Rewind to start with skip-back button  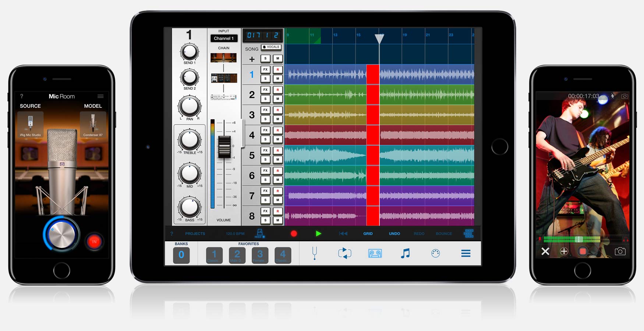coord(343,234)
